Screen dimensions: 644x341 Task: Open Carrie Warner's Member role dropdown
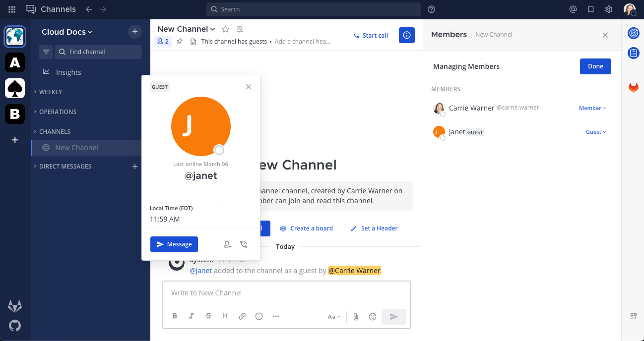592,108
